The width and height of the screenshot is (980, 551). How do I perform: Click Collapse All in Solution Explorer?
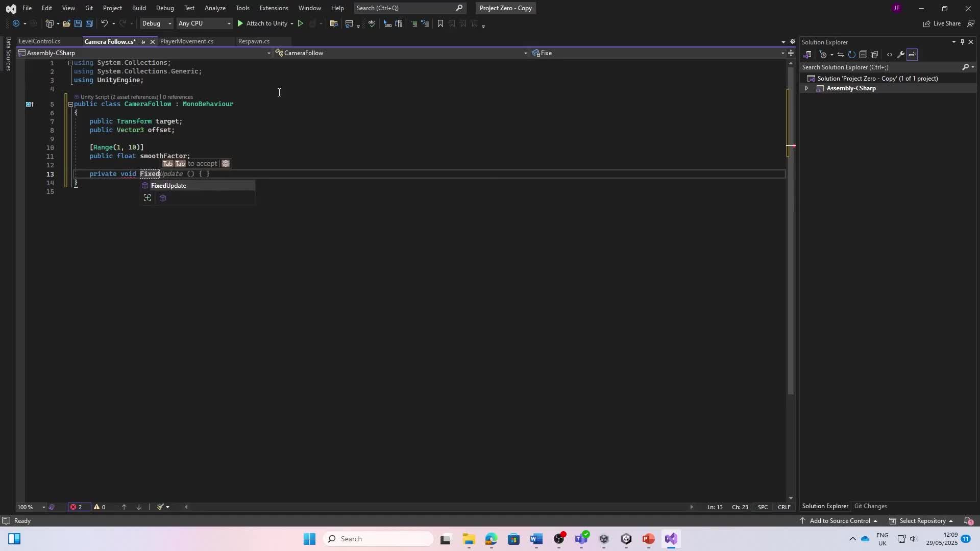click(863, 55)
